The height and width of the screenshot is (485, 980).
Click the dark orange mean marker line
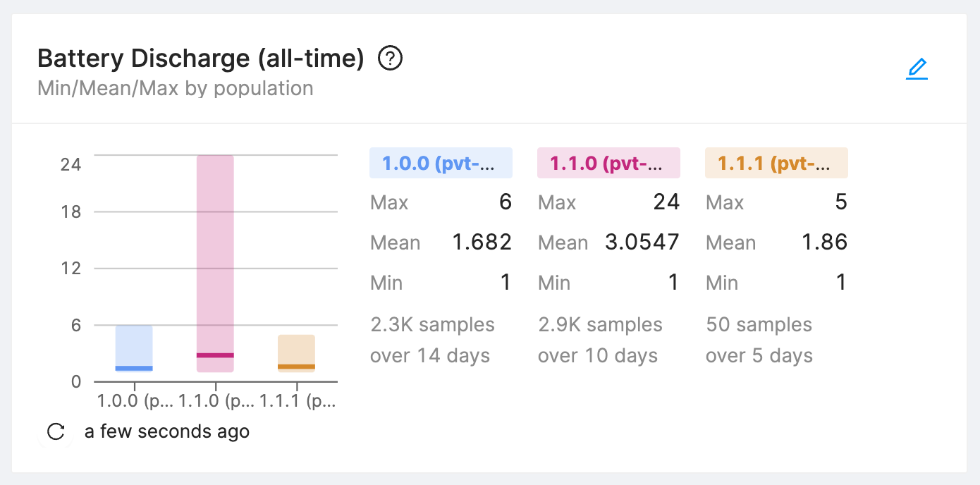point(296,367)
